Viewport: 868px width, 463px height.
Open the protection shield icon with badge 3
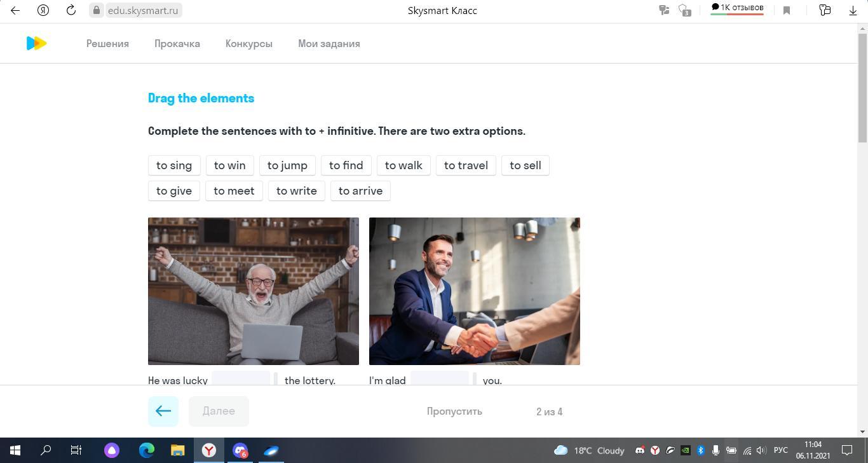684,10
